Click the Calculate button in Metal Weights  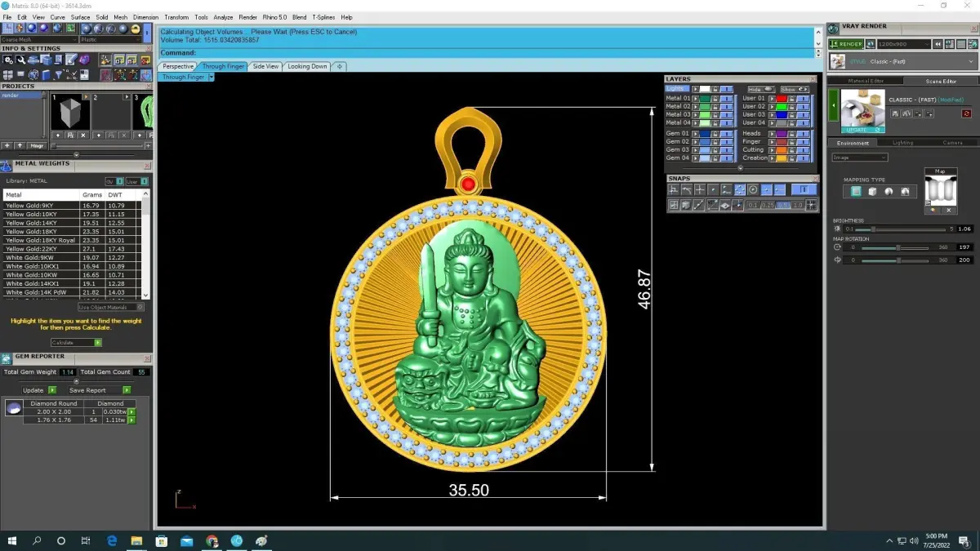click(76, 343)
